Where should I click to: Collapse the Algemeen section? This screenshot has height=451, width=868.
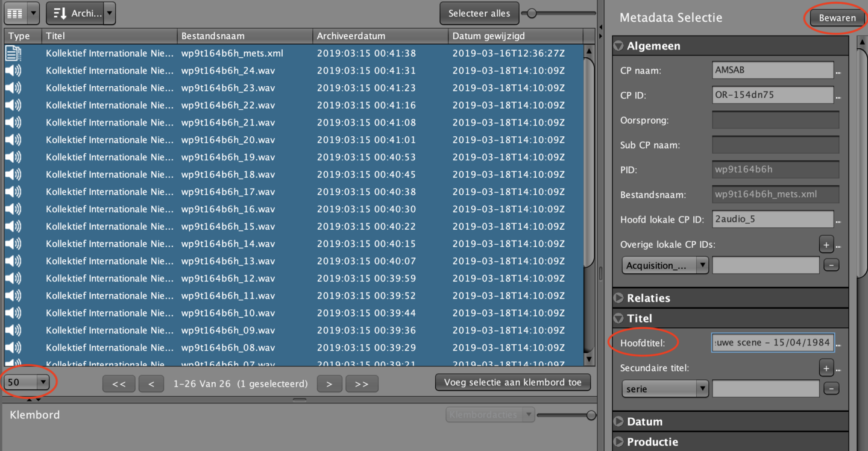[x=618, y=46]
